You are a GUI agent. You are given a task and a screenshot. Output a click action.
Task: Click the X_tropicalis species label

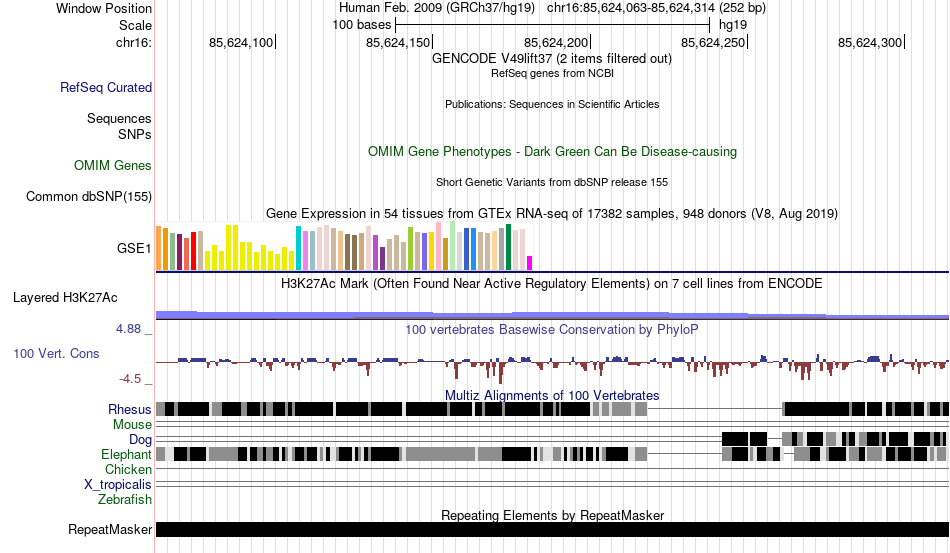pos(118,485)
